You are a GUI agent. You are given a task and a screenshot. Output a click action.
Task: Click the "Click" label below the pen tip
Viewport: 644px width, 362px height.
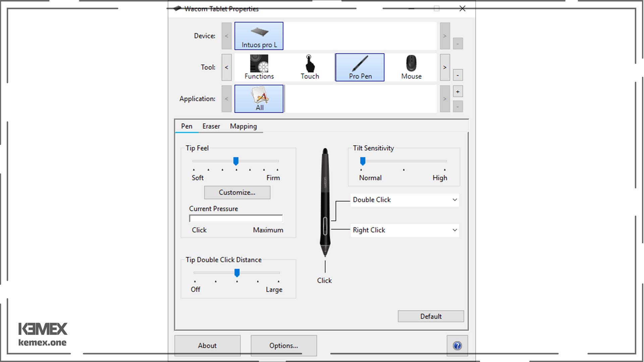pyautogui.click(x=324, y=281)
